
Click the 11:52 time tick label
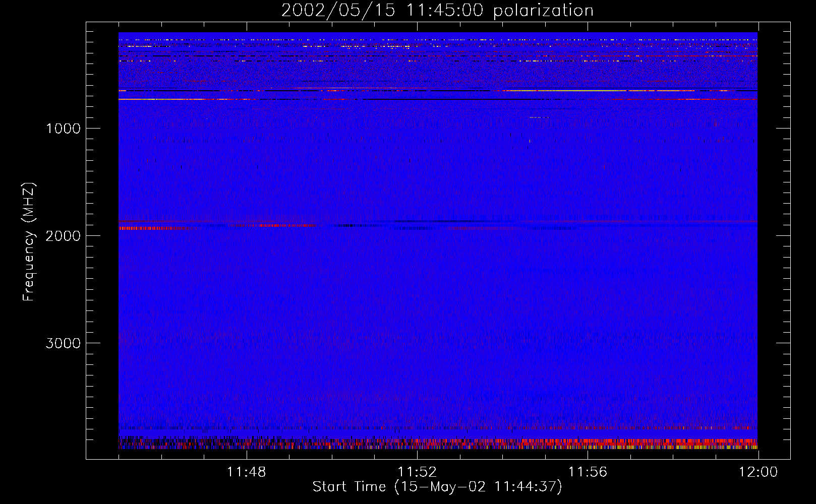tap(417, 472)
